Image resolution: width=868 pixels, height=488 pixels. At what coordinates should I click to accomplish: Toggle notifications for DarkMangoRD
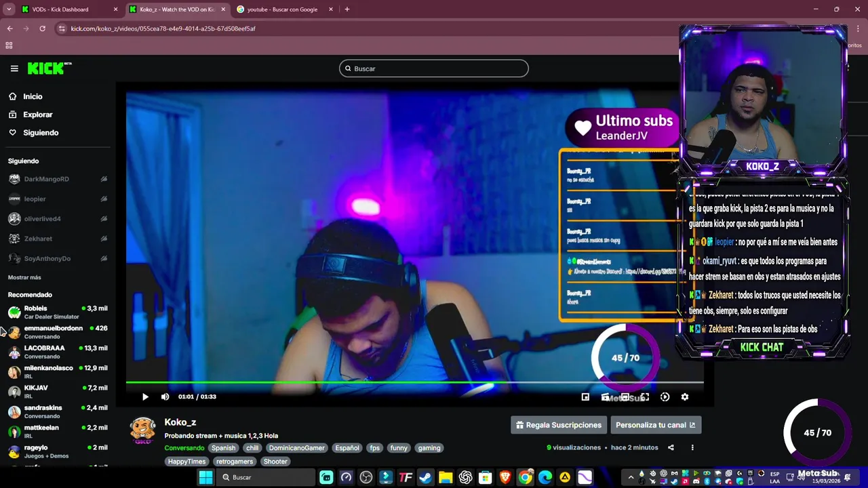(104, 179)
